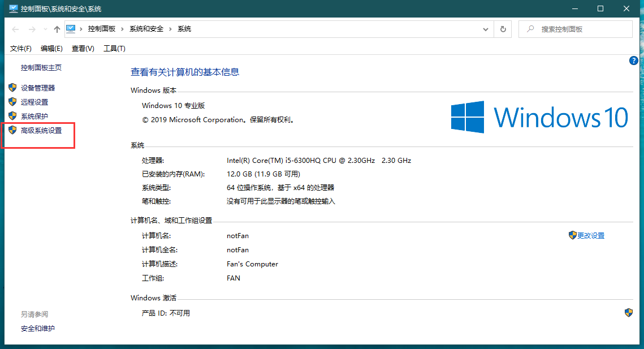The width and height of the screenshot is (644, 349).
Task: Open the 工具(T) menu
Action: point(114,49)
